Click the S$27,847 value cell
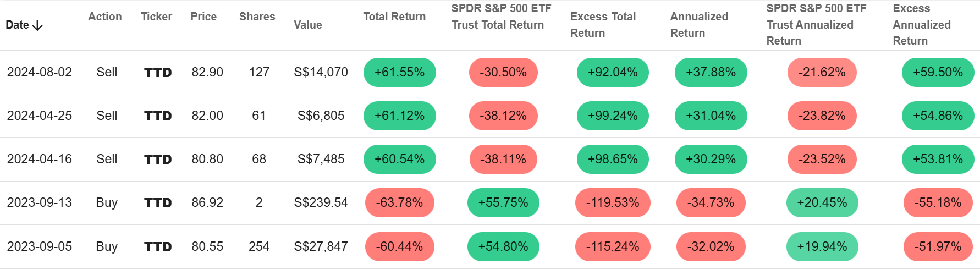This screenshot has height=269, width=980. [321, 247]
